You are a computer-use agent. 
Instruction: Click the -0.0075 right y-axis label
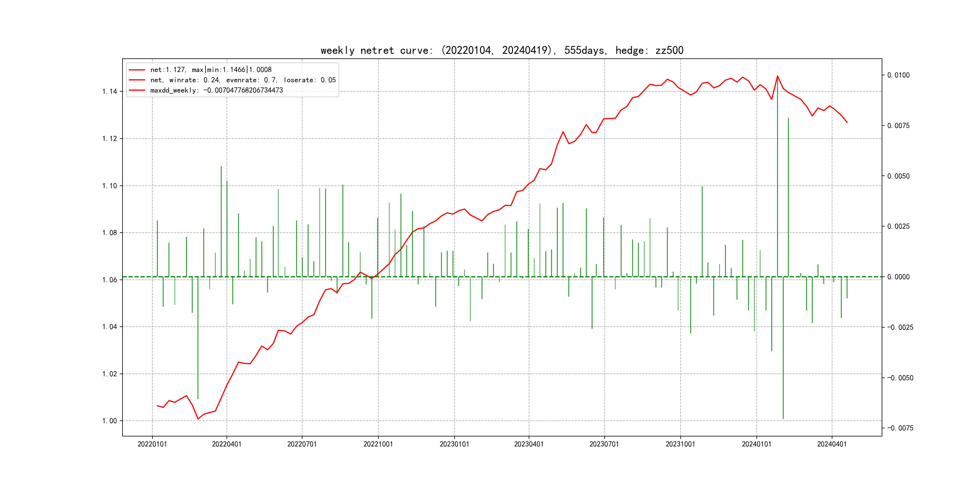900,428
